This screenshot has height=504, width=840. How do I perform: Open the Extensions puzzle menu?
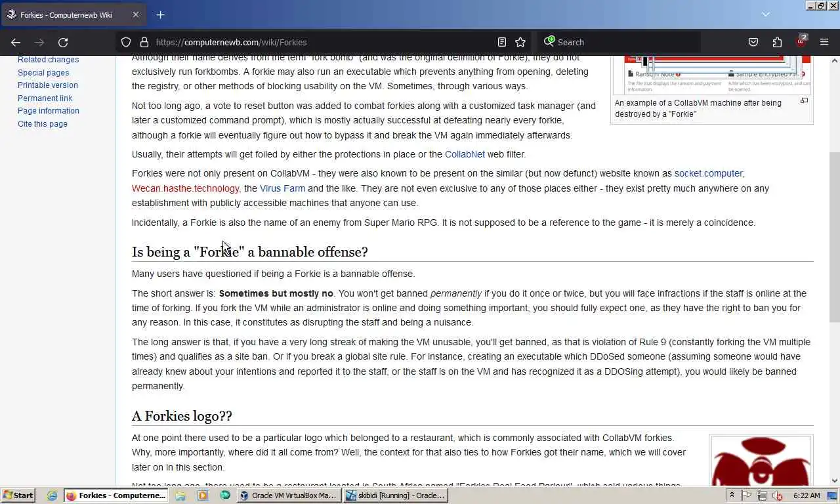(777, 42)
